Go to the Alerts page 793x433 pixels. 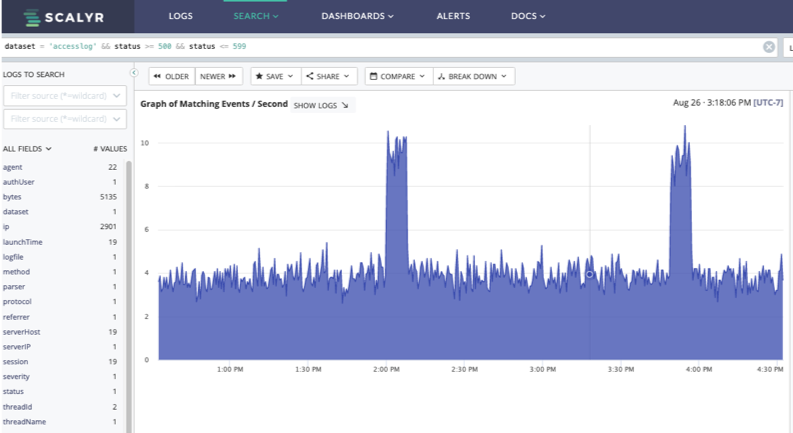pos(453,17)
